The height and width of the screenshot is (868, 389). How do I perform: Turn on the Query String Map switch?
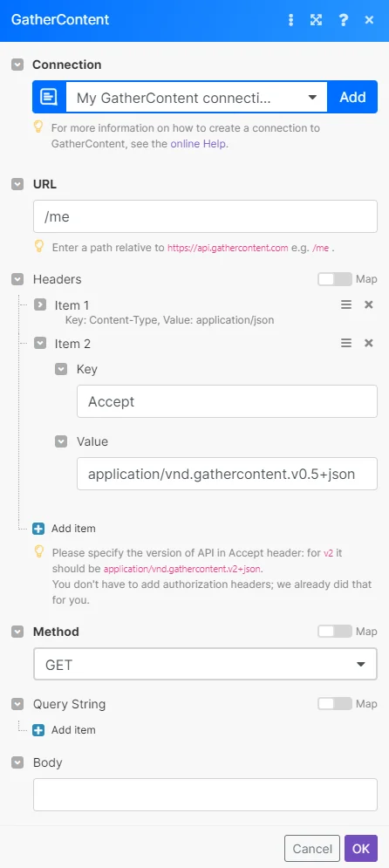pos(335,704)
